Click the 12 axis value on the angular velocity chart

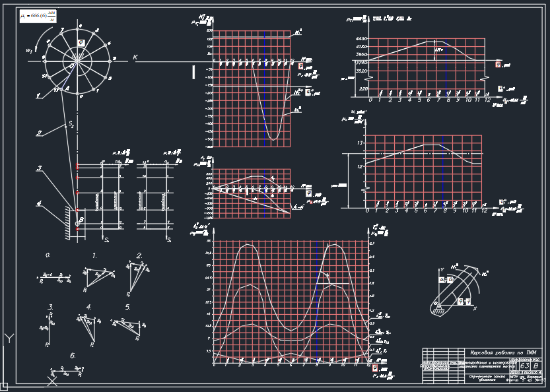click(360, 166)
